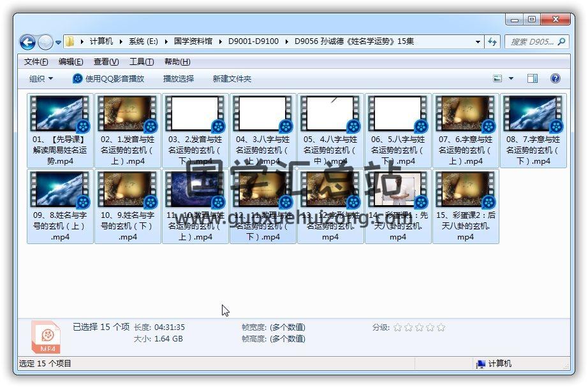Open the 文件(F) menu
This screenshot has width=588, height=388.
(36, 62)
